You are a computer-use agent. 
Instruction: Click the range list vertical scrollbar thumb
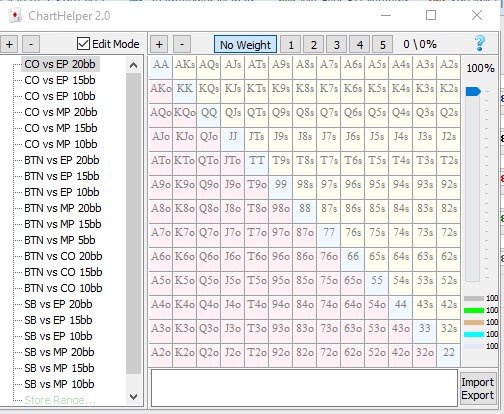133,223
